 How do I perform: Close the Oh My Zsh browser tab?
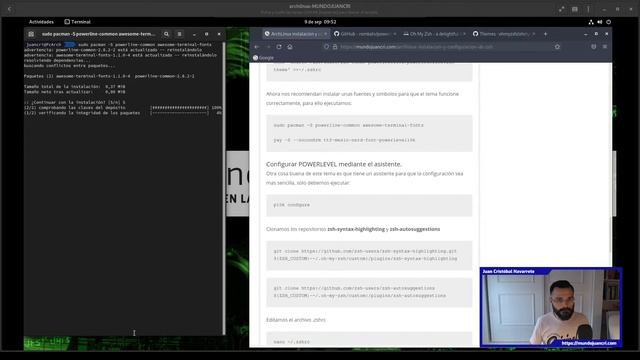click(x=464, y=34)
